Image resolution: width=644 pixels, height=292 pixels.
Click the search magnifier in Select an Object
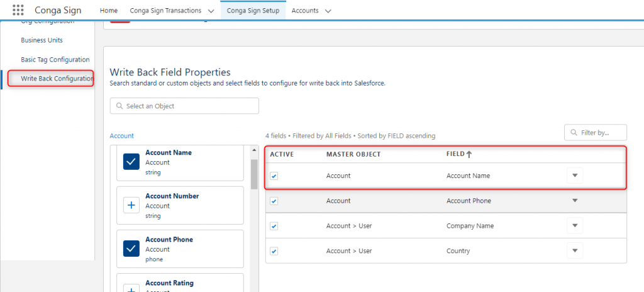coord(119,106)
